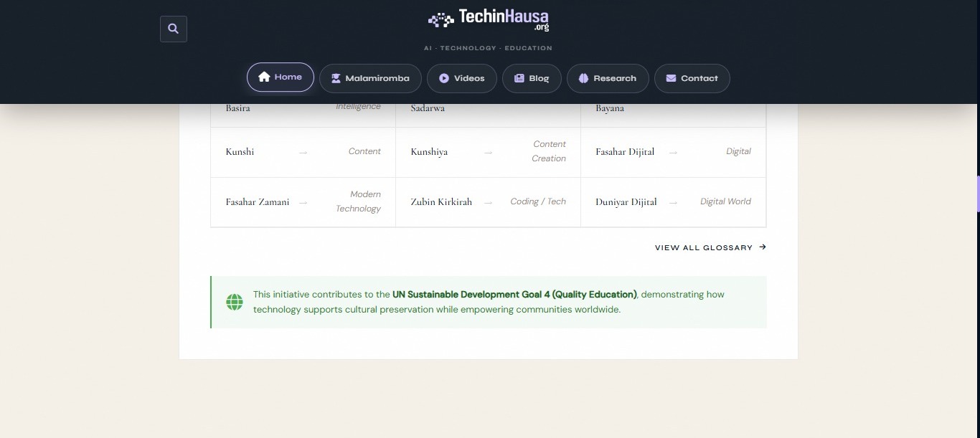Open the UN Sustainable Development Goal 4 link
Screen dimensions: 980x438
coord(514,294)
